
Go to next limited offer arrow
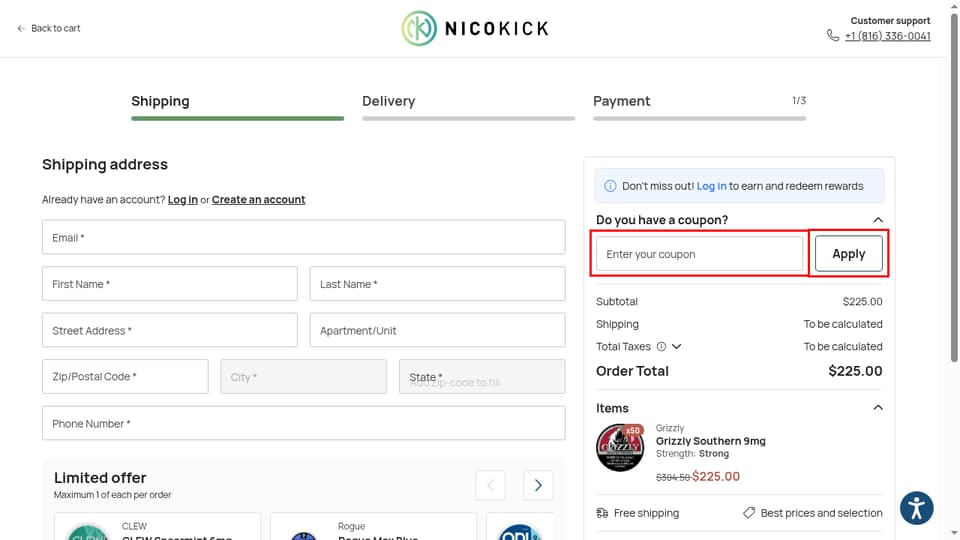538,486
